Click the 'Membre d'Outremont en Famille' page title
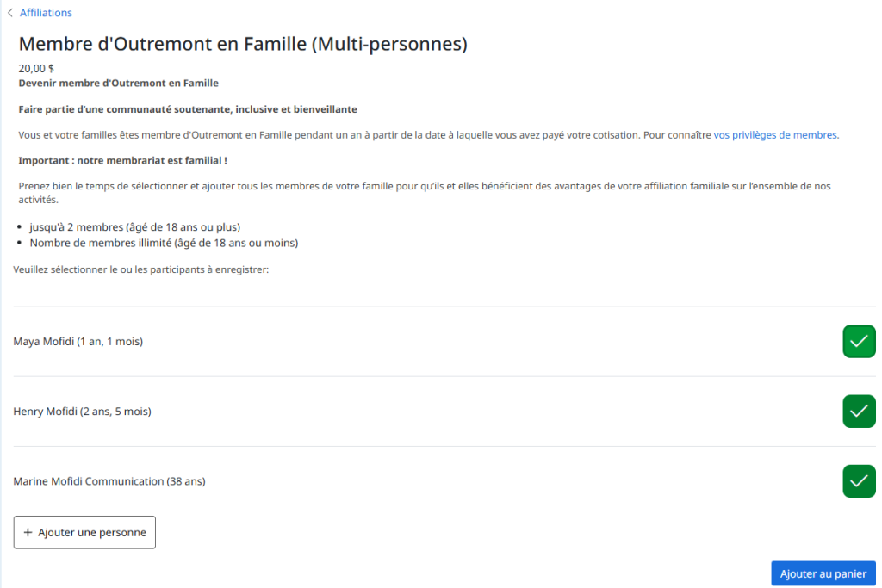Screen dimensions: 882x588 pos(243,44)
